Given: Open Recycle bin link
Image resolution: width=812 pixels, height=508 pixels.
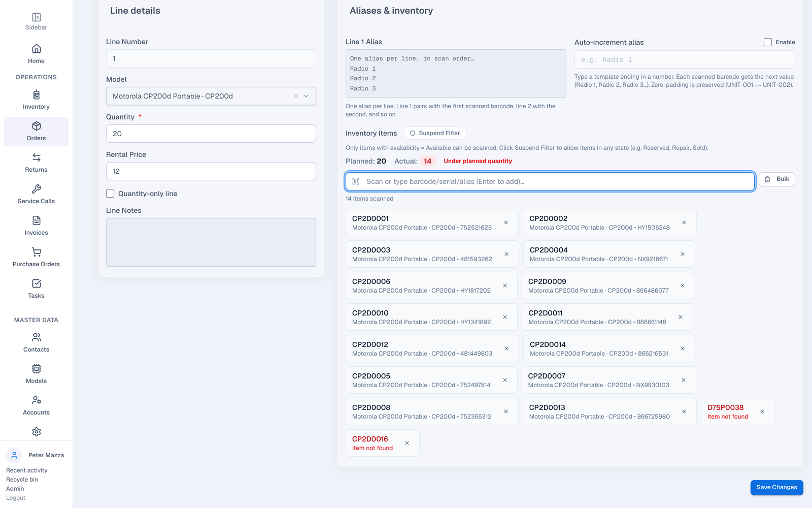Looking at the screenshot, I should tap(22, 480).
